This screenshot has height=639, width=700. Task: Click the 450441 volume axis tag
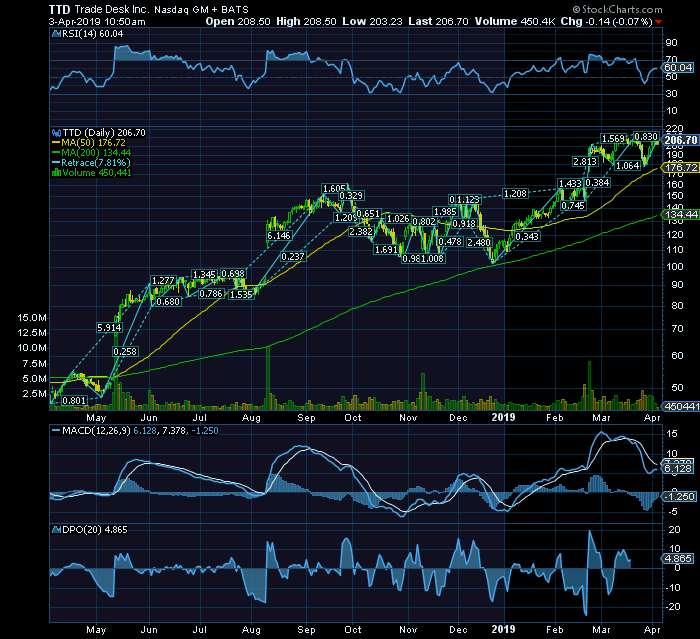682,406
